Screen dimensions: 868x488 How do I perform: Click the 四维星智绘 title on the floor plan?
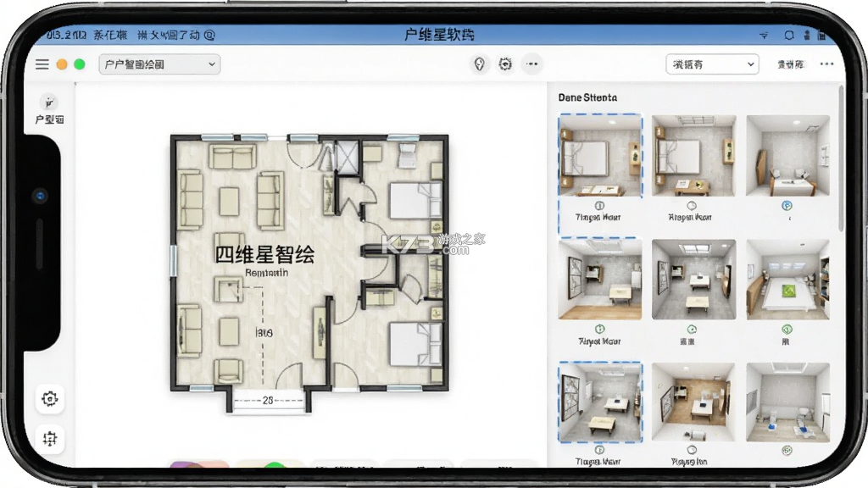pos(264,254)
